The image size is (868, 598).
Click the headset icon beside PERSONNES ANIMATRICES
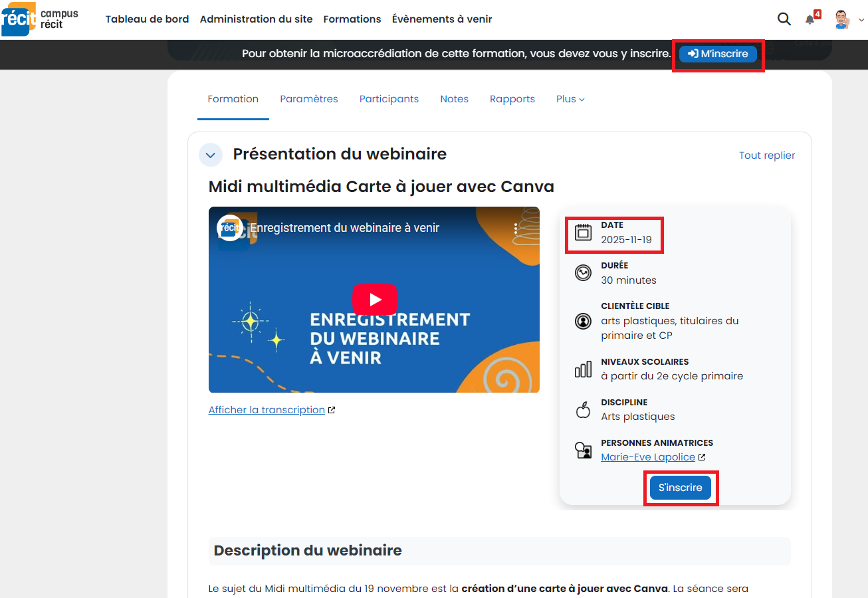tap(583, 450)
